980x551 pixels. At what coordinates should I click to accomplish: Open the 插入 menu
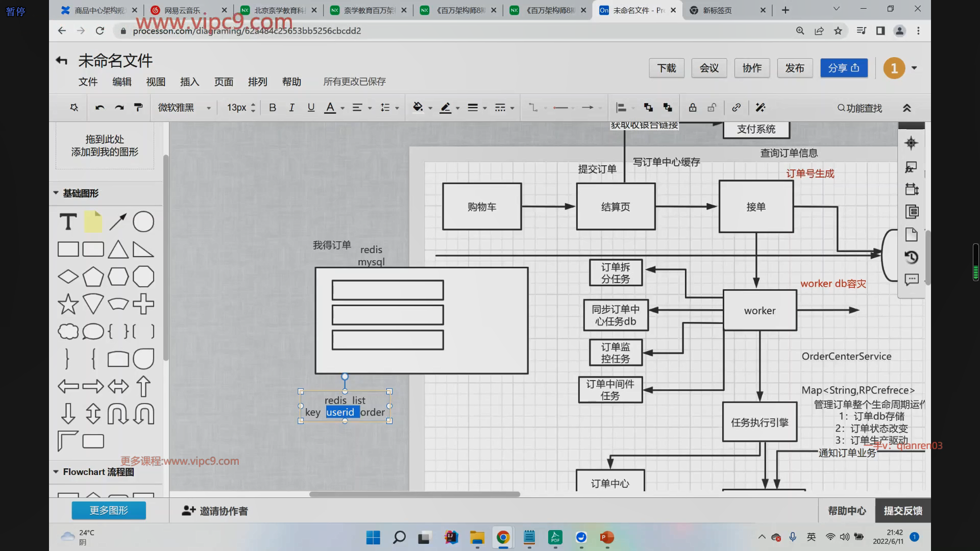[x=189, y=82]
